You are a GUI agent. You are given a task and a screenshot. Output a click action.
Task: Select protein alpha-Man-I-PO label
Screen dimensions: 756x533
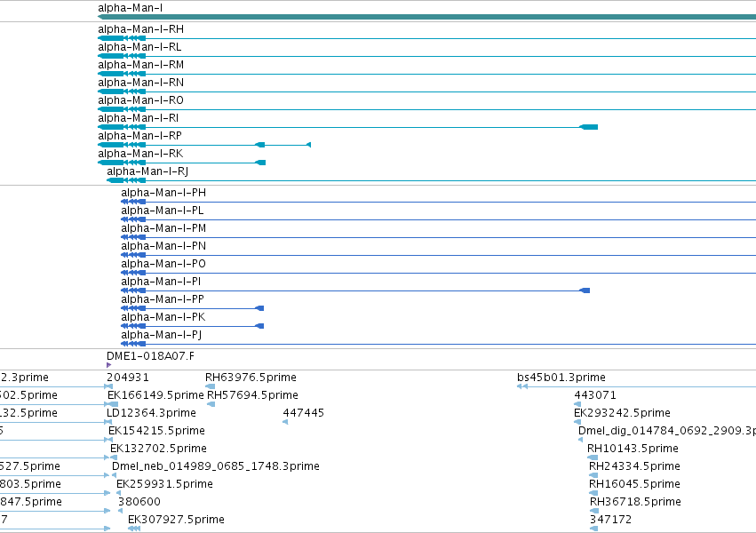point(163,264)
